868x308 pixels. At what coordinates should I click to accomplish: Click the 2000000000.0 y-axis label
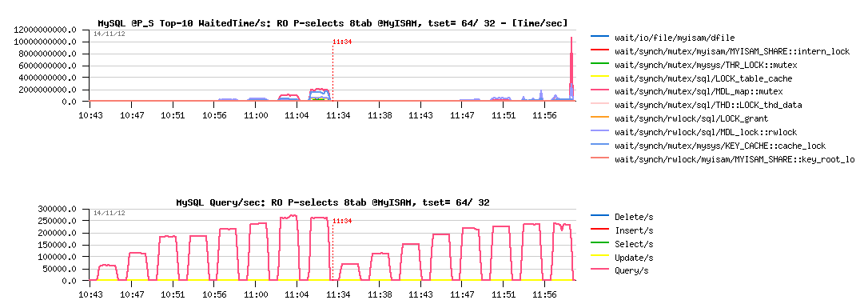point(48,90)
